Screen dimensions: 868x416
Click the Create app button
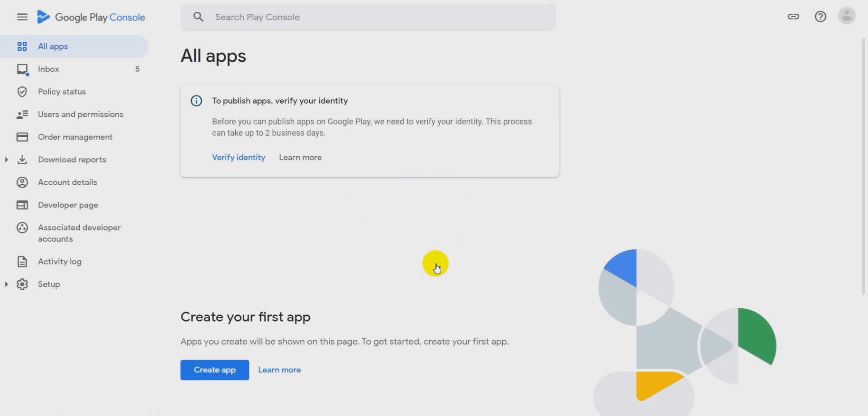pos(214,370)
